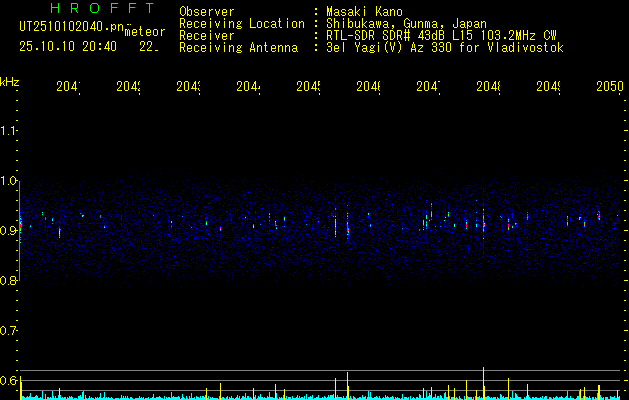Click the 3el Yagi antenna description
629x400 pixels.
click(445, 48)
